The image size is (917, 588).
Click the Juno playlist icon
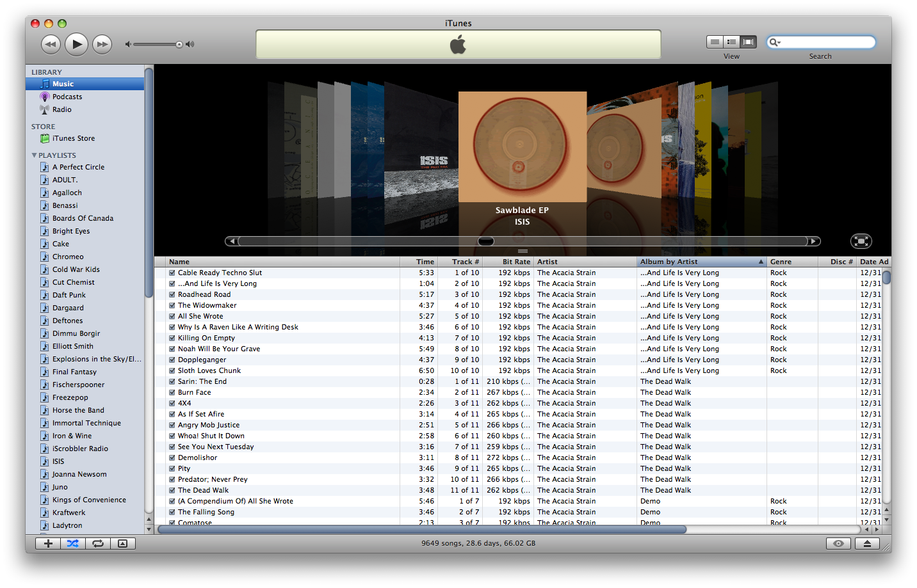45,487
